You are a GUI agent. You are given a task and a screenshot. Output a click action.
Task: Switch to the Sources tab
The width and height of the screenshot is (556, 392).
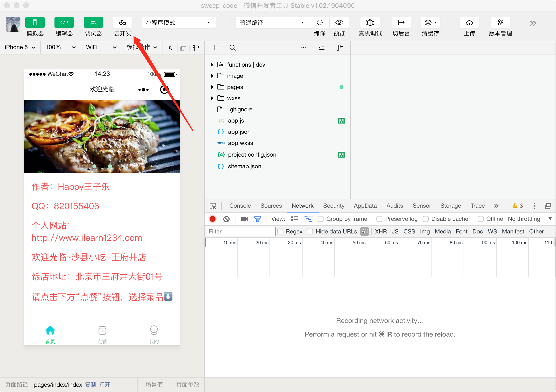click(x=271, y=206)
